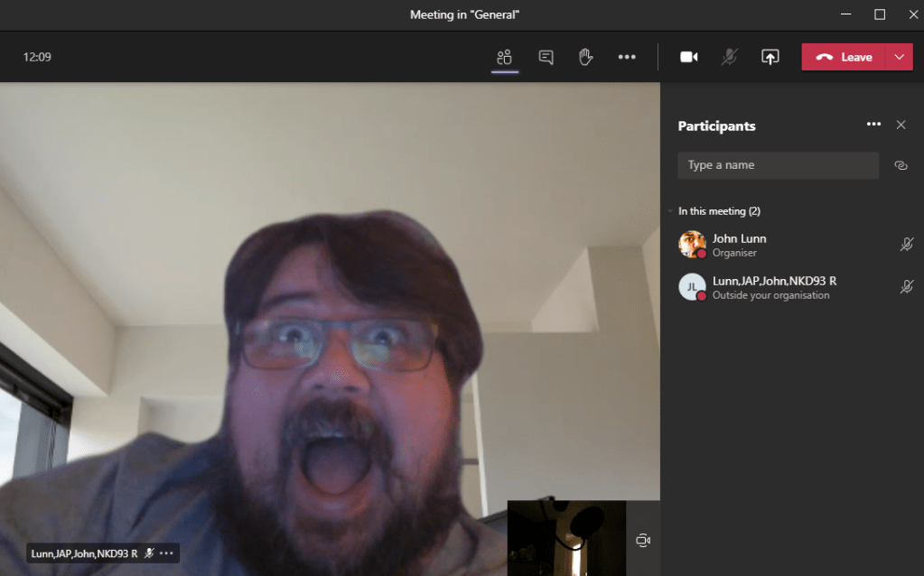
Task: Click the copy join link icon
Action: 900,165
